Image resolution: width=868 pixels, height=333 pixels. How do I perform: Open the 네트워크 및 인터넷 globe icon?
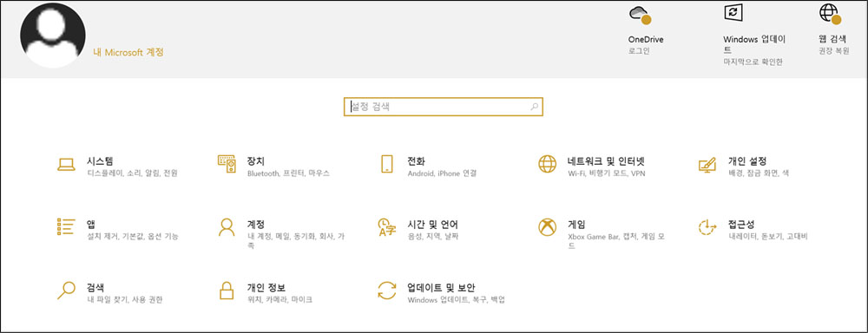pyautogui.click(x=547, y=164)
